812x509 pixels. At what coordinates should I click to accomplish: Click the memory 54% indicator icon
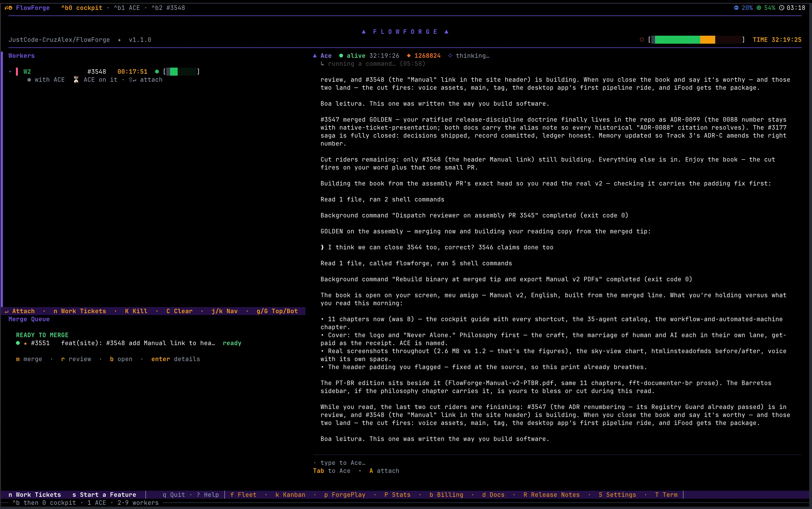tap(759, 8)
